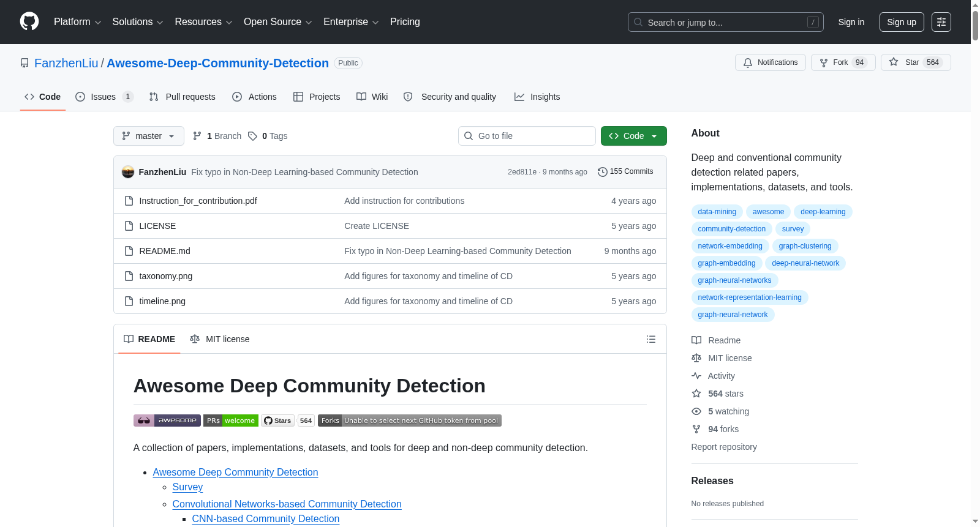This screenshot has width=980, height=527.
Task: Click the book icon beside Readme in About
Action: (x=696, y=340)
